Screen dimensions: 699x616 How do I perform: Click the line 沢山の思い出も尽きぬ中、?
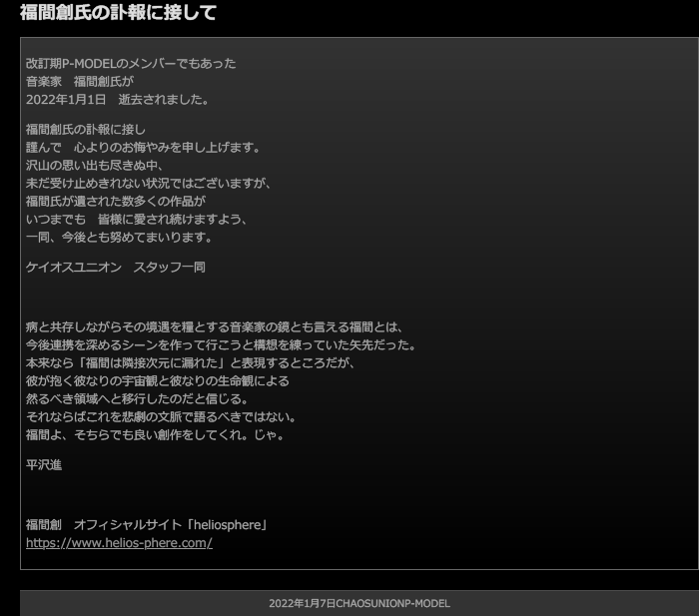click(95, 166)
